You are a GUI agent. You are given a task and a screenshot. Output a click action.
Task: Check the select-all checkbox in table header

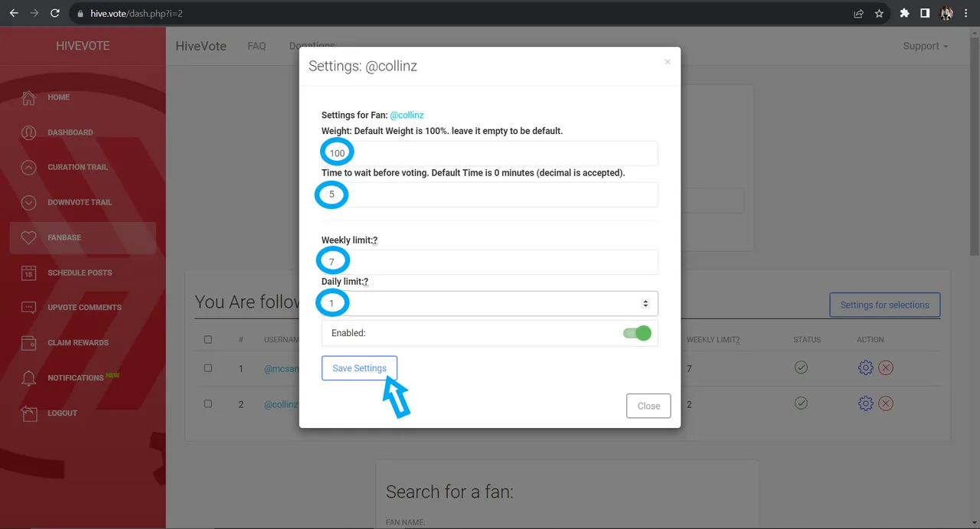pyautogui.click(x=208, y=339)
